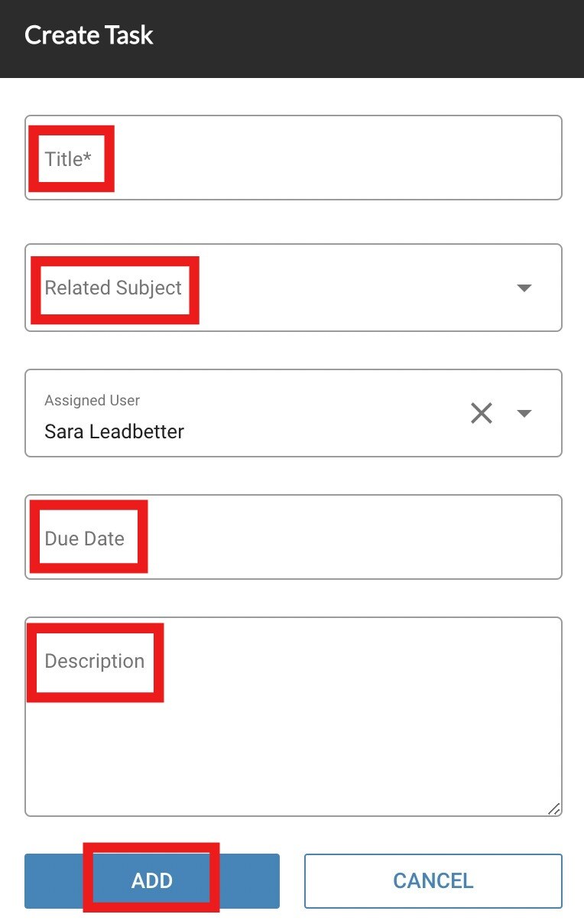Clear the assigned user Sara Leadbetter
Screen dimensions: 584x924
pos(481,413)
